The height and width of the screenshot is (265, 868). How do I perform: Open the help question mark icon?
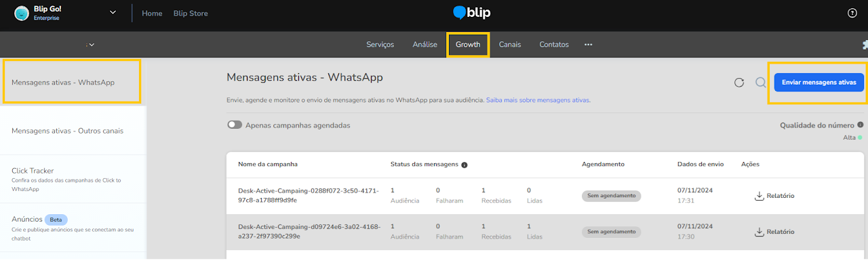click(852, 13)
